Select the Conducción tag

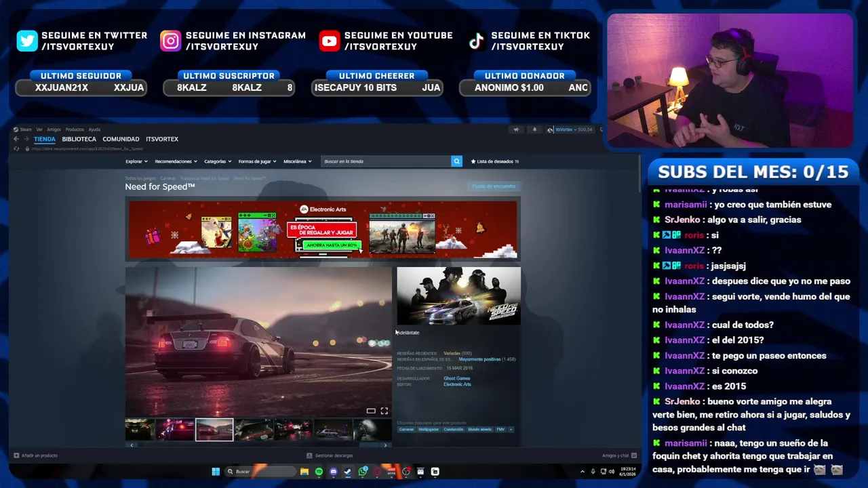tap(454, 429)
